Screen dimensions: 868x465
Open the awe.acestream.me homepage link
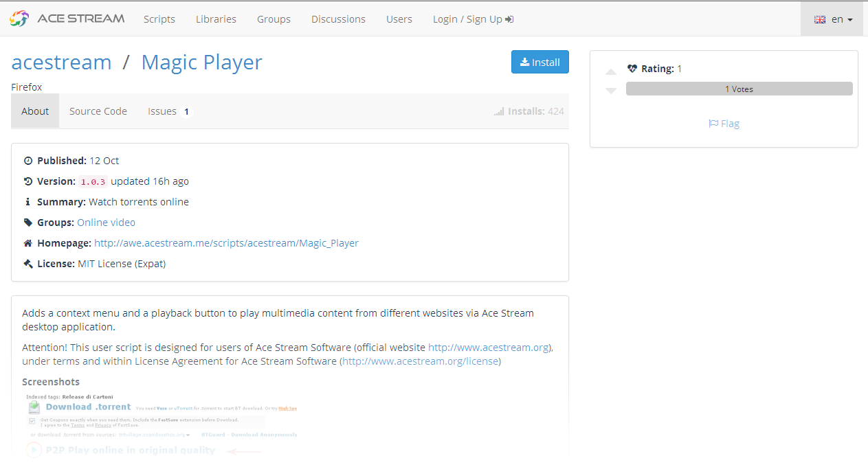click(226, 243)
